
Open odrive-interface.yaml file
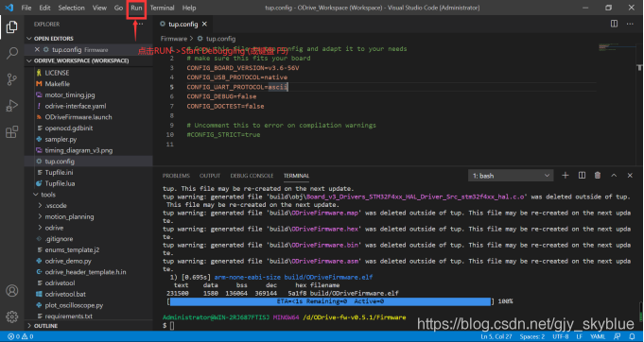[x=76, y=106]
